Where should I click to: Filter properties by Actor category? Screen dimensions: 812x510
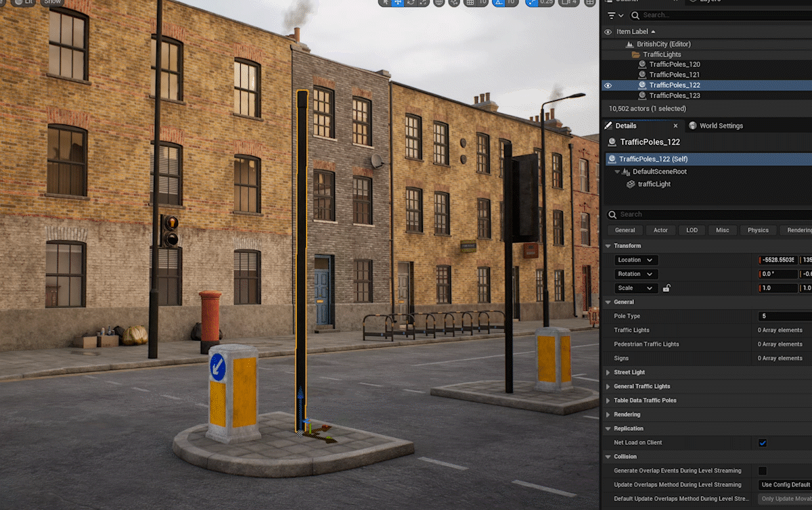(x=660, y=230)
